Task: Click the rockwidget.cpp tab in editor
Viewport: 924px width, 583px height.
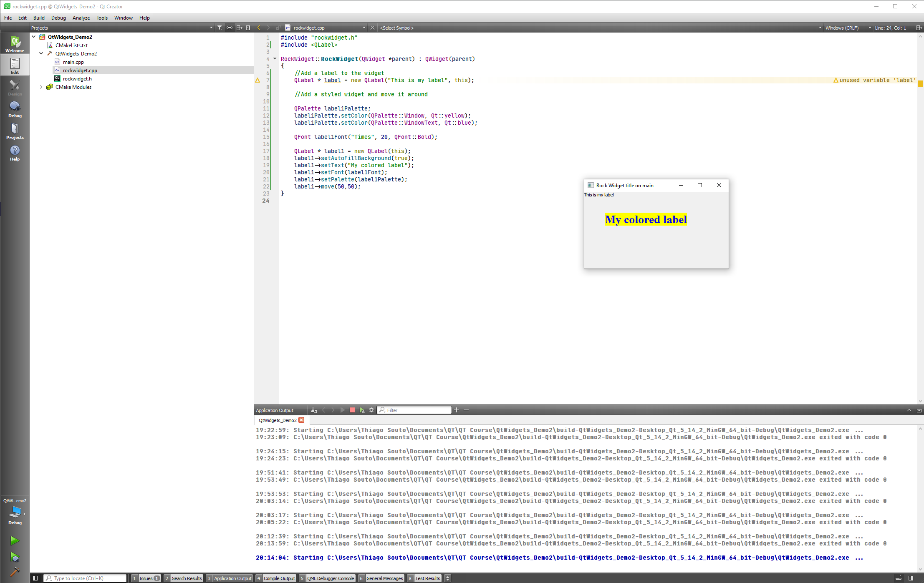Action: 308,28
